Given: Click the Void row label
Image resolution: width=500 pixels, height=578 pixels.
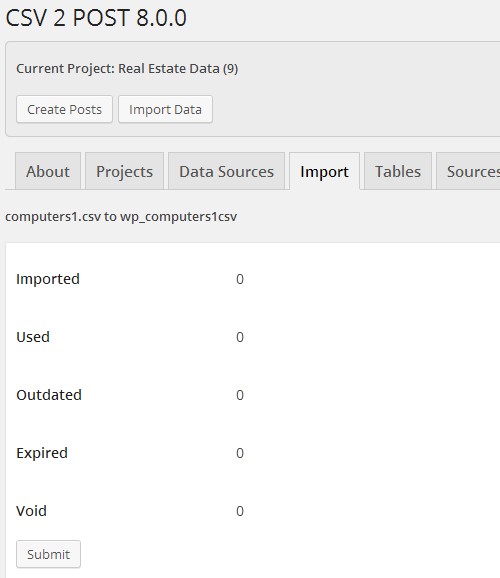Looking at the screenshot, I should click(31, 511).
